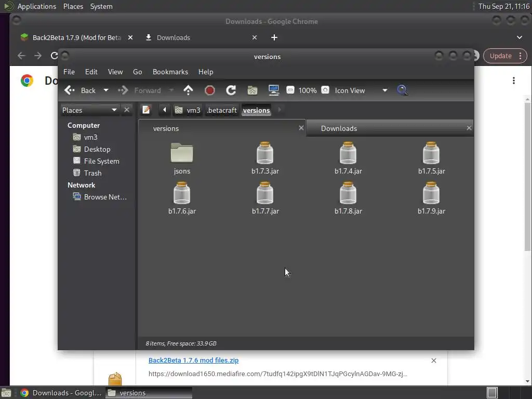Open parent folder with the up arrow
This screenshot has width=532, height=399.
(x=188, y=90)
